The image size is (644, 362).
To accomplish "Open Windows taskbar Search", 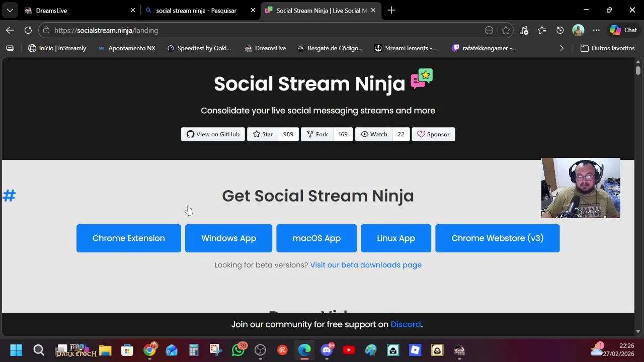I will [x=39, y=350].
